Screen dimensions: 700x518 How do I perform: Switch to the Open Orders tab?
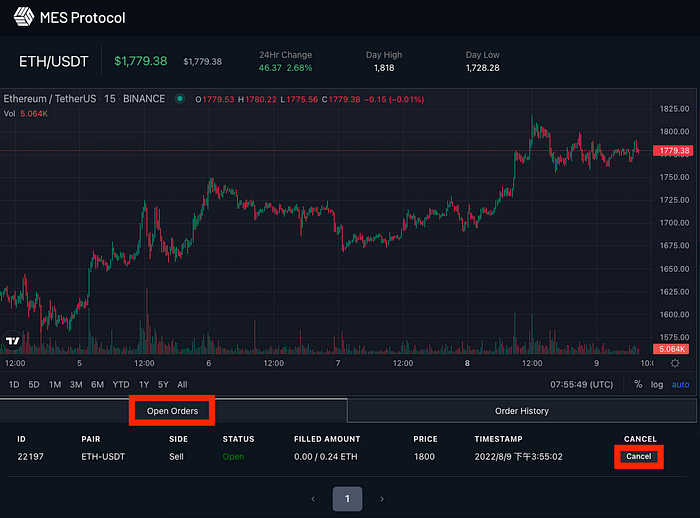[172, 411]
